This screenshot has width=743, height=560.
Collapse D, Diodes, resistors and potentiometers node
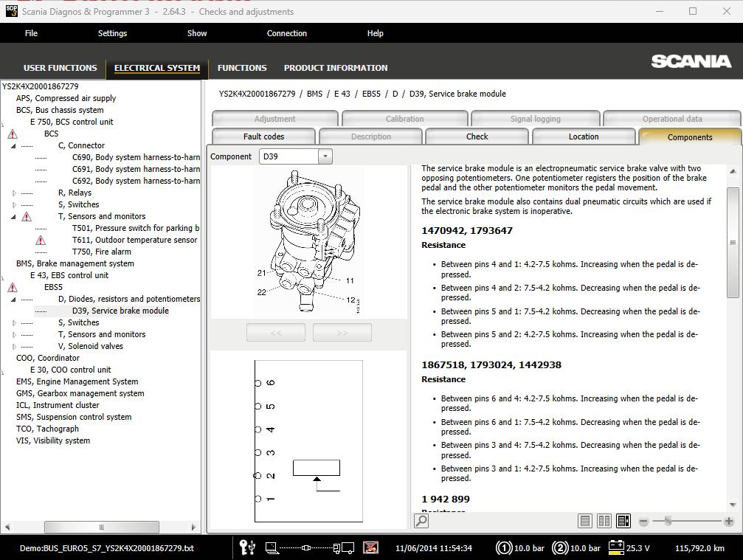tap(13, 300)
